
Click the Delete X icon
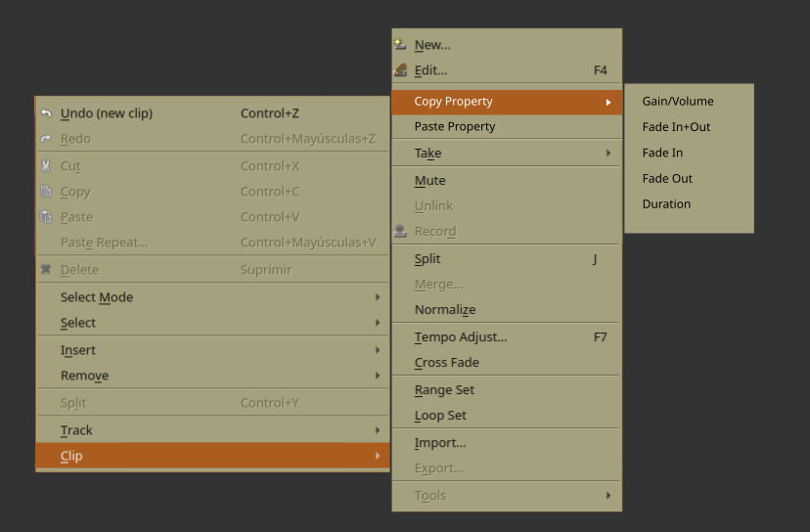pyautogui.click(x=46, y=269)
